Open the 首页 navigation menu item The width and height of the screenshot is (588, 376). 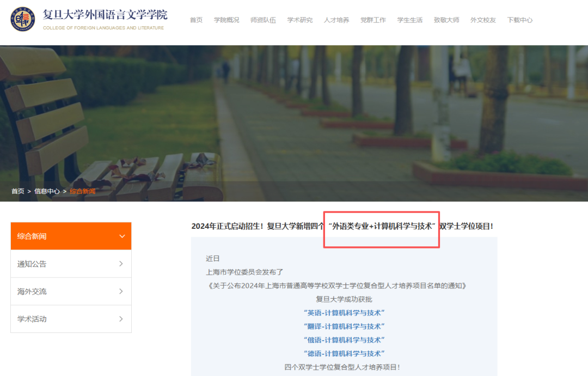[x=196, y=20]
